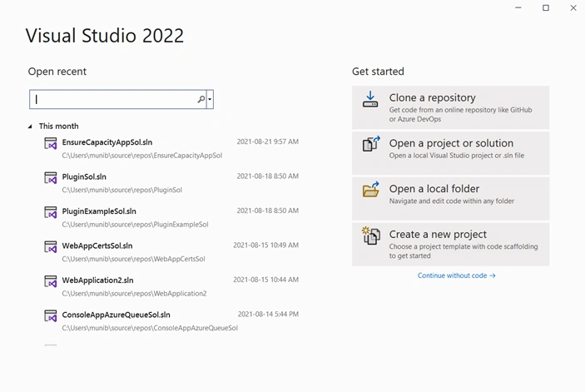The image size is (585, 392).
Task: Open PluginExampleSol.sln from recent list
Action: (99, 211)
